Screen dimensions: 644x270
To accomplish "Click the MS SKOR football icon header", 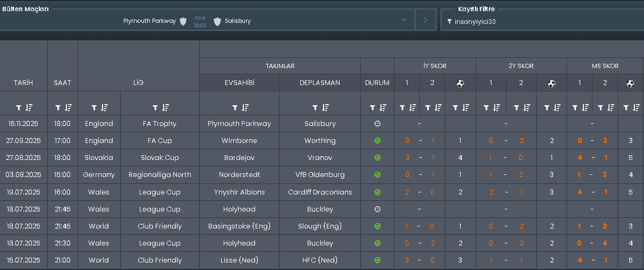I will click(x=631, y=83).
